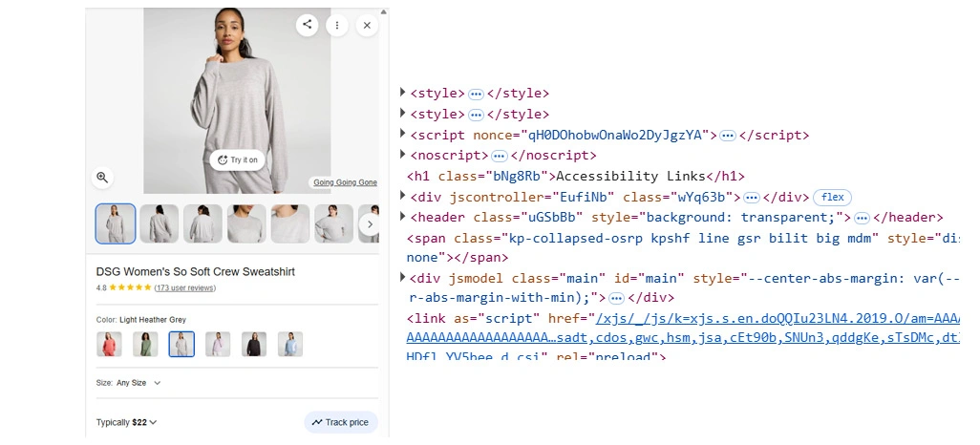The height and width of the screenshot is (445, 980).
Task: Choose the black sweatshirt color swatch
Action: pos(254,344)
